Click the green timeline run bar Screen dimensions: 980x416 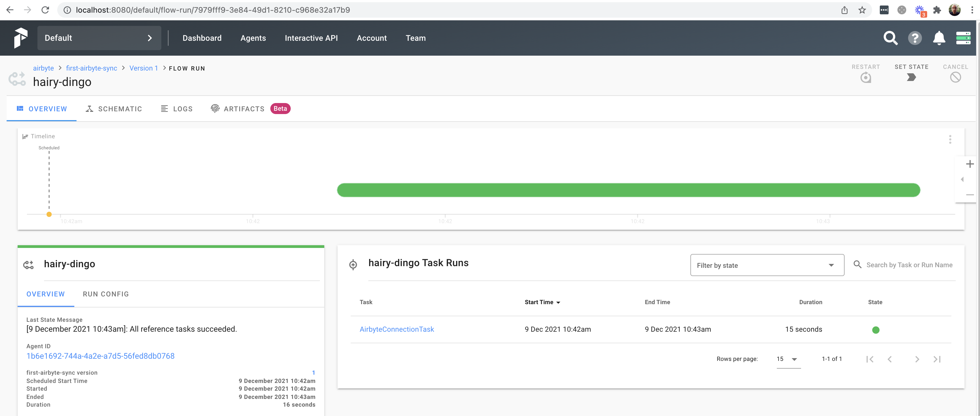pos(628,190)
